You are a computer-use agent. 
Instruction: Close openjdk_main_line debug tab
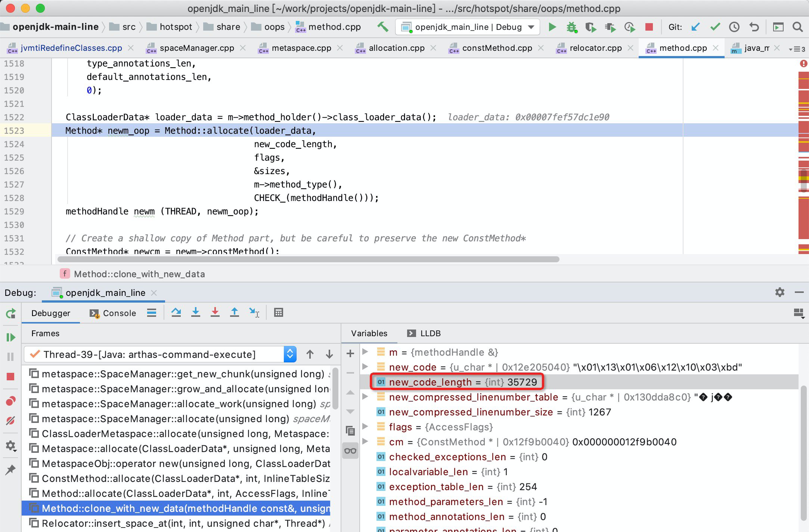[154, 293]
